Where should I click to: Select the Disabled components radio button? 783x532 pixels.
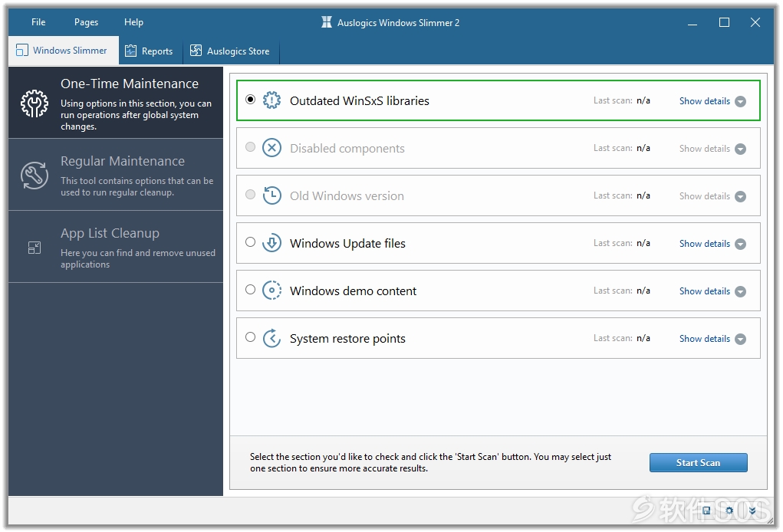tap(250, 146)
